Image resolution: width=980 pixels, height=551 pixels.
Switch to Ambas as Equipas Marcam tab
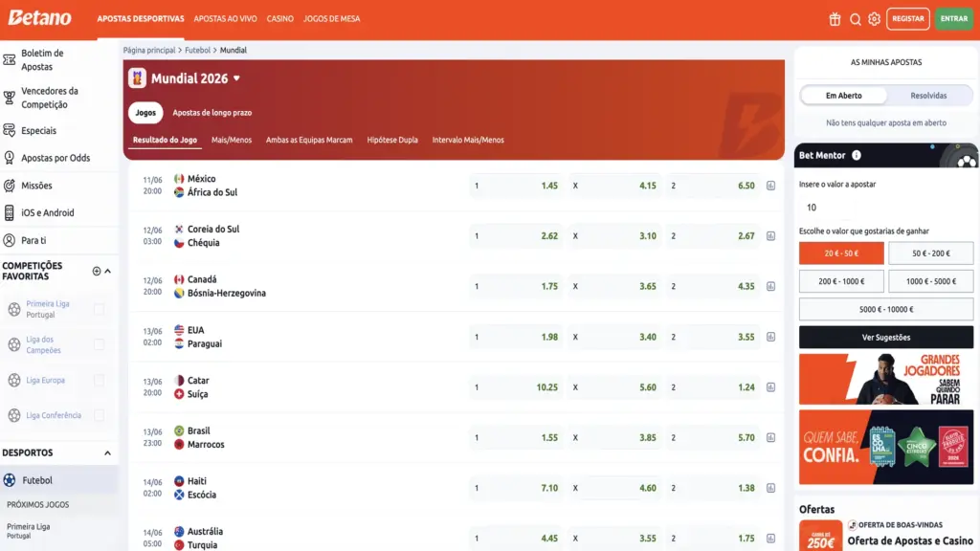[x=309, y=140]
